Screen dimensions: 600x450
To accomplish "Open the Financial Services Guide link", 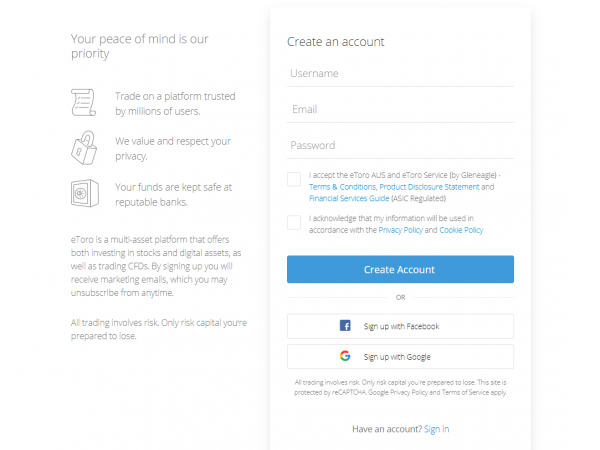I will 349,198.
